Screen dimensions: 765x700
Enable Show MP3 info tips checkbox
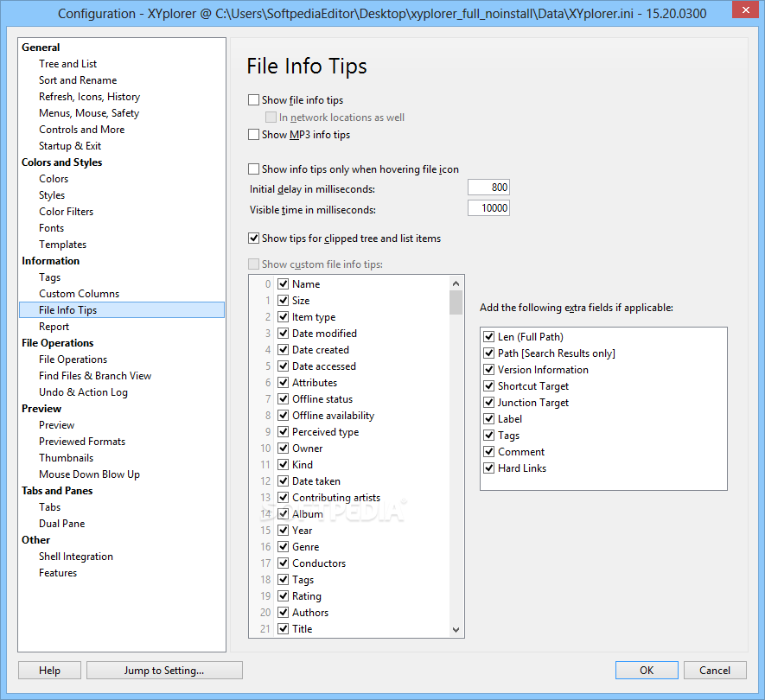coord(253,135)
